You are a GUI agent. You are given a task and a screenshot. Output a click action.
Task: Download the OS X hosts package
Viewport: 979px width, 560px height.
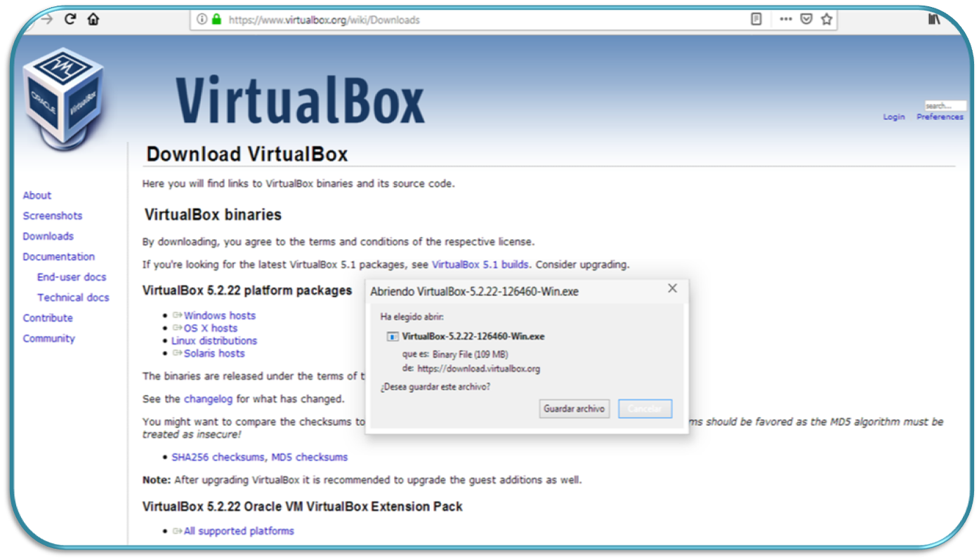tap(211, 328)
